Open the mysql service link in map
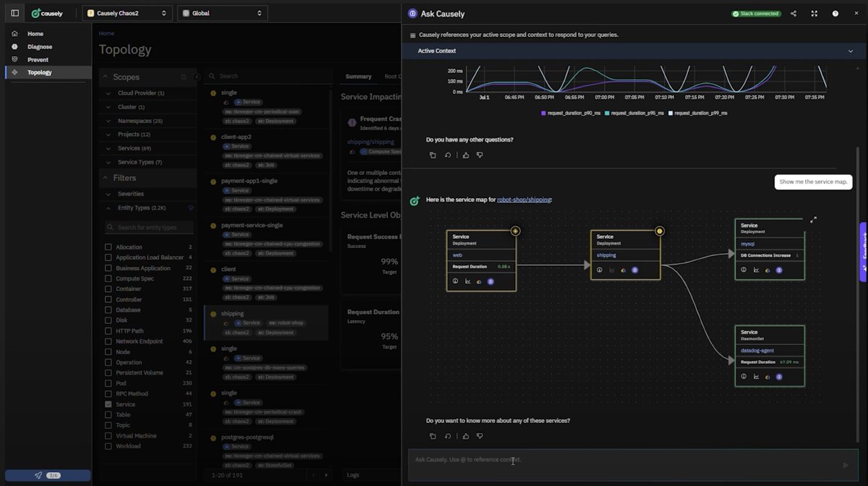Screen dimensions: 868x486 click(x=748, y=244)
